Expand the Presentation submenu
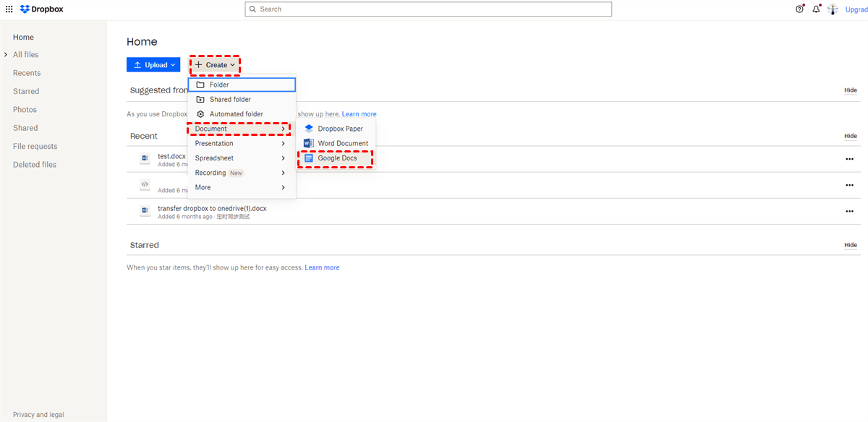The width and height of the screenshot is (868, 422). (x=242, y=143)
